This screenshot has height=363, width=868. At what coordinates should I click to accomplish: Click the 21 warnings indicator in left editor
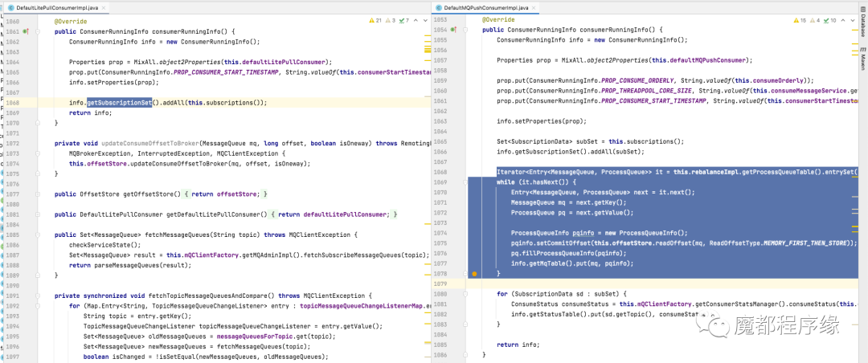376,21
